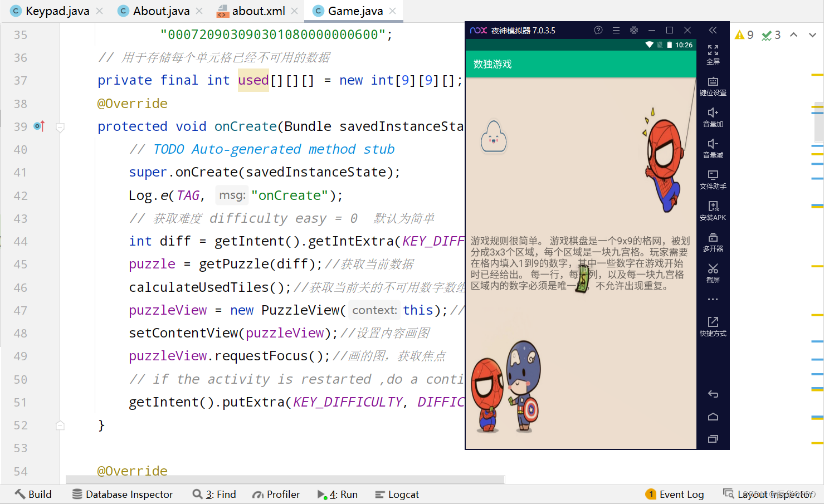Click the Nox volume down icon

coord(713,149)
